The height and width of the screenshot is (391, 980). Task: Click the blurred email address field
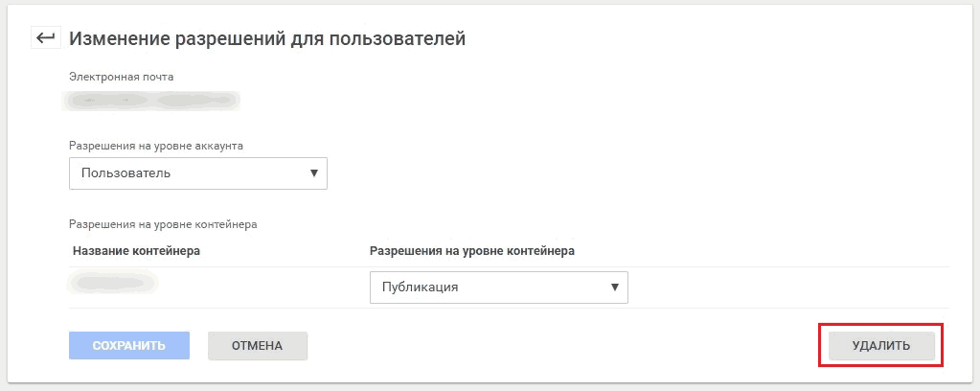[151, 101]
